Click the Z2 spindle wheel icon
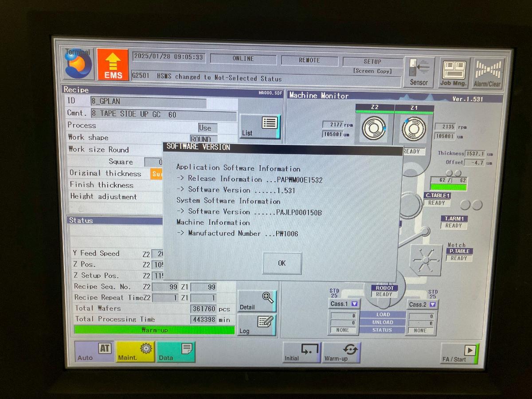 click(x=374, y=129)
